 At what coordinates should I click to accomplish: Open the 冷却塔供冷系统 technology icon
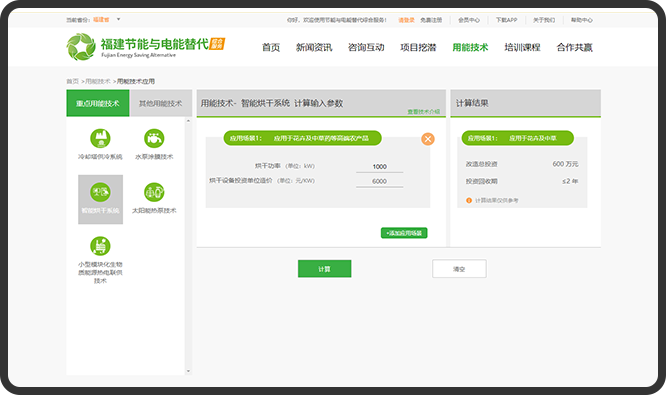(x=100, y=138)
